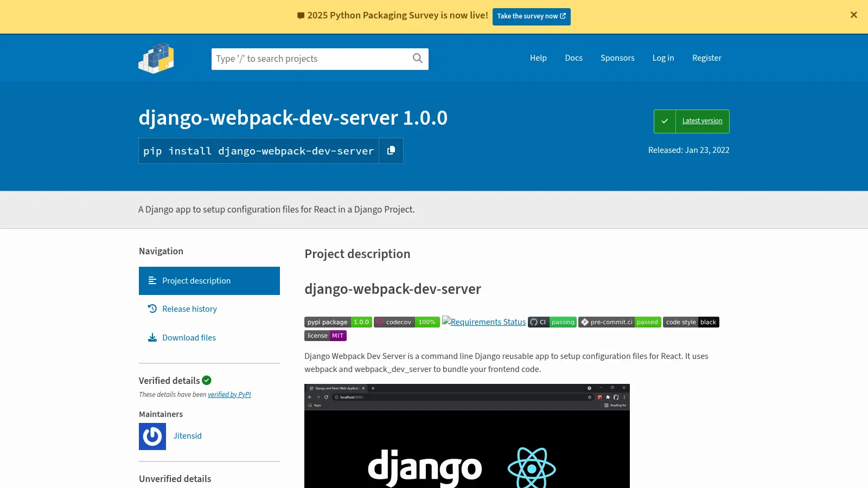Click the PyPI logo icon
Image resolution: width=868 pixels, height=488 pixels.
coord(156,58)
